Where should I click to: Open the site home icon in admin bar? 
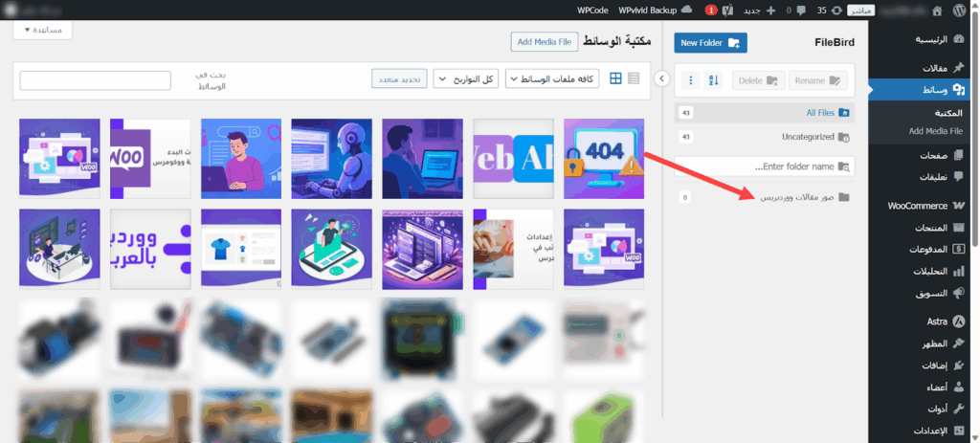[x=937, y=10]
